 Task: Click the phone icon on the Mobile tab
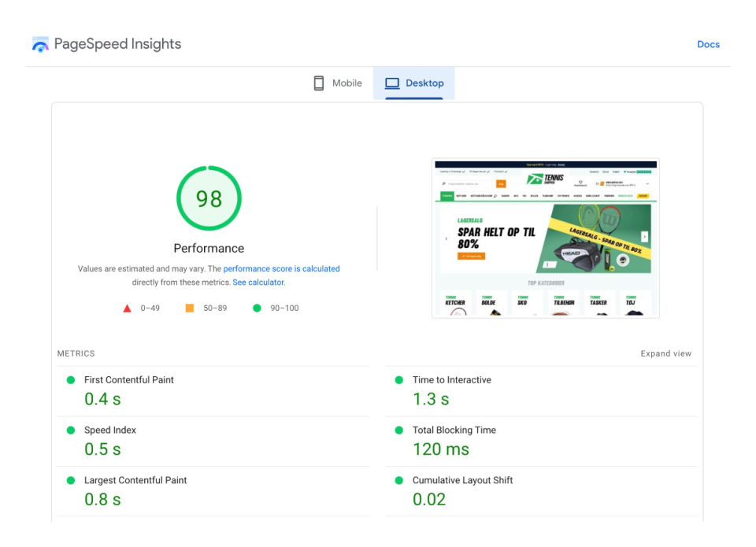(318, 83)
